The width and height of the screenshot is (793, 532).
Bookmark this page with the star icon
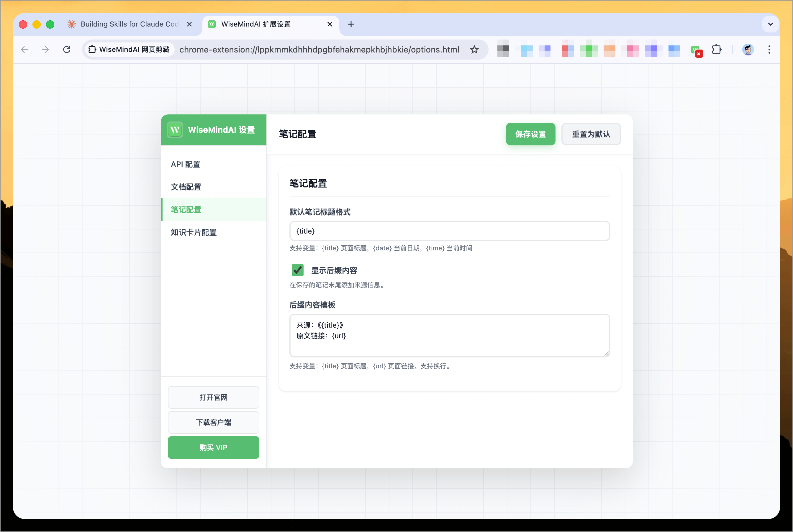[474, 50]
